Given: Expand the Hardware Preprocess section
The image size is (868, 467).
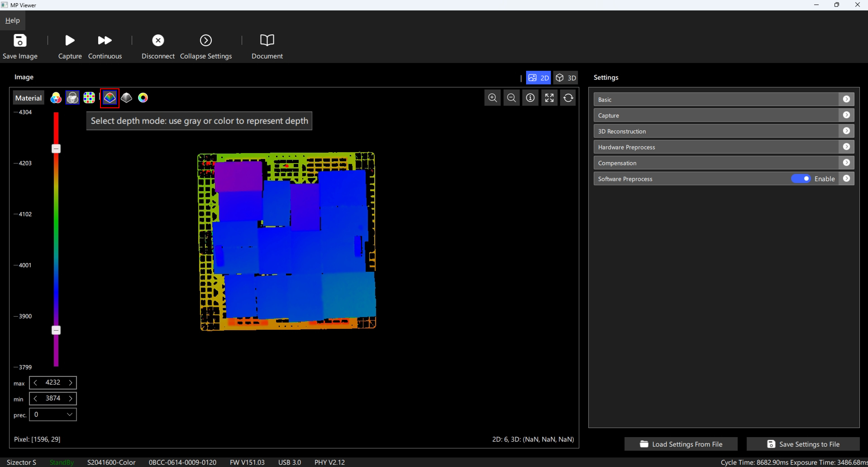Looking at the screenshot, I should tap(847, 147).
